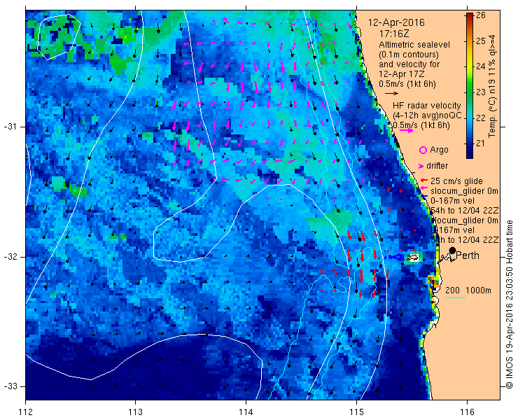Click the magenta Argo circle symbol

423,150
